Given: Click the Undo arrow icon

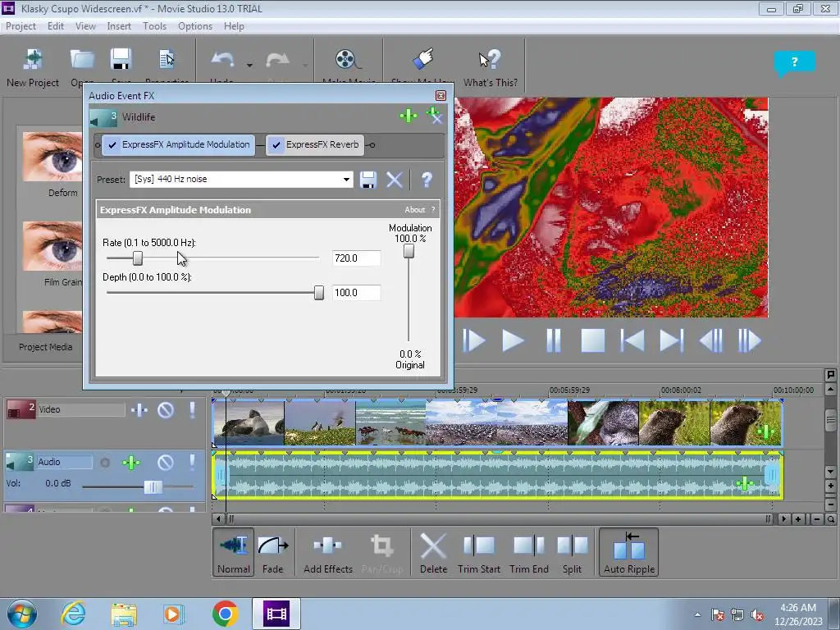Looking at the screenshot, I should [x=222, y=59].
